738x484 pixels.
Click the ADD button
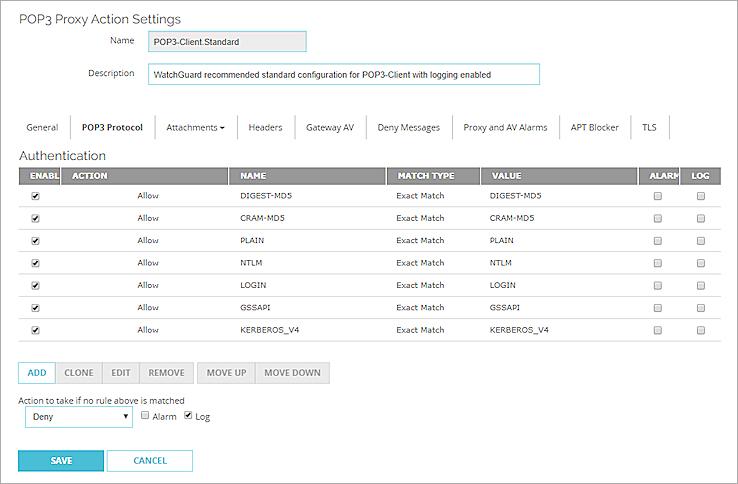point(37,373)
